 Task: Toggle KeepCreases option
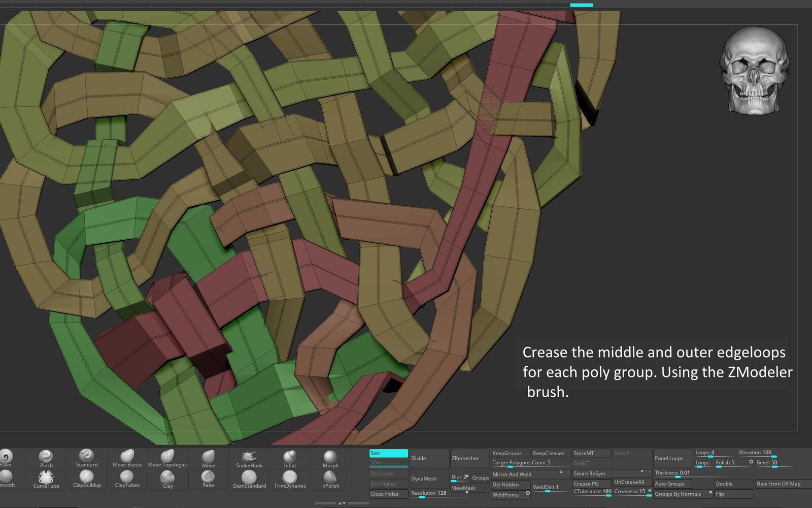coord(551,453)
